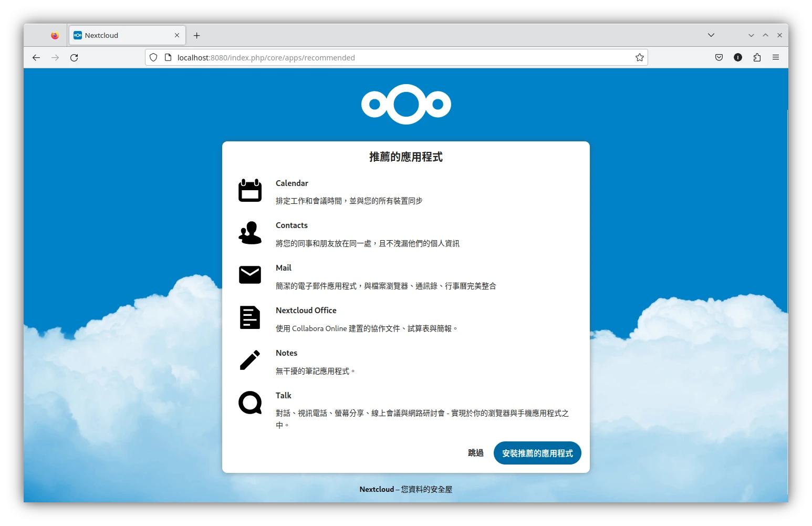Open the Firefox extensions puzzle icon
The image size is (812, 526).
point(757,57)
